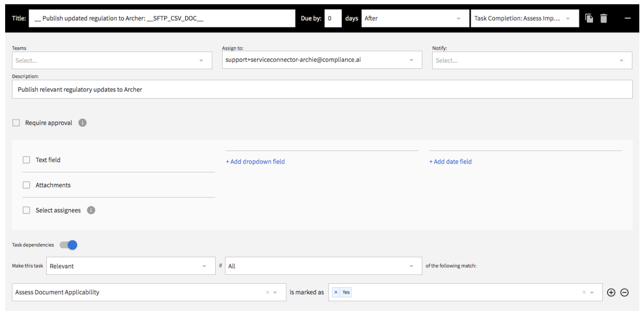This screenshot has height=317, width=644.
Task: Open the All match dropdown
Action: (323, 266)
